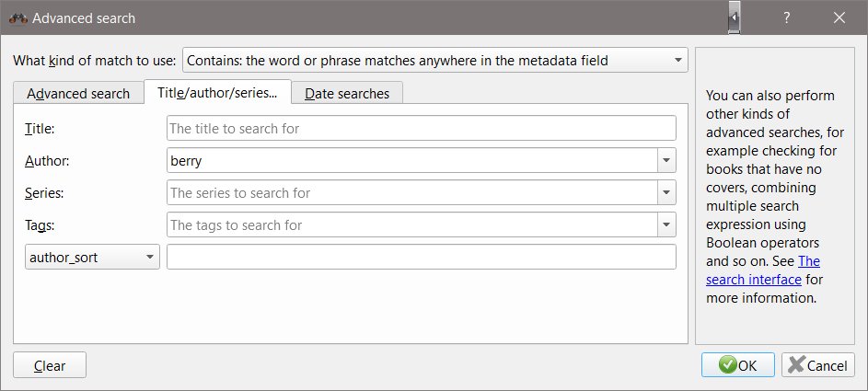
Task: Close the Advanced search dialog
Action: pyautogui.click(x=839, y=17)
